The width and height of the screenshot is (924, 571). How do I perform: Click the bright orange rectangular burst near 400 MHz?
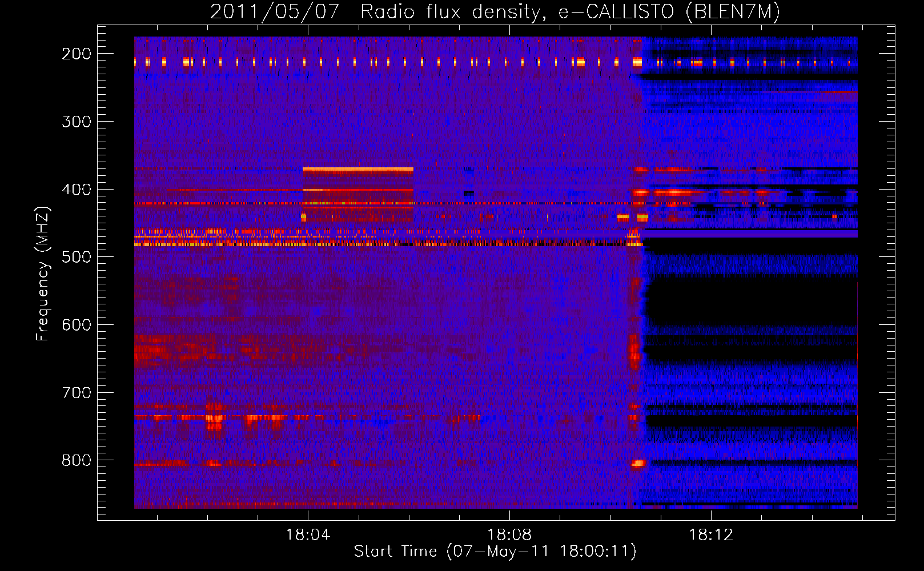[357, 194]
